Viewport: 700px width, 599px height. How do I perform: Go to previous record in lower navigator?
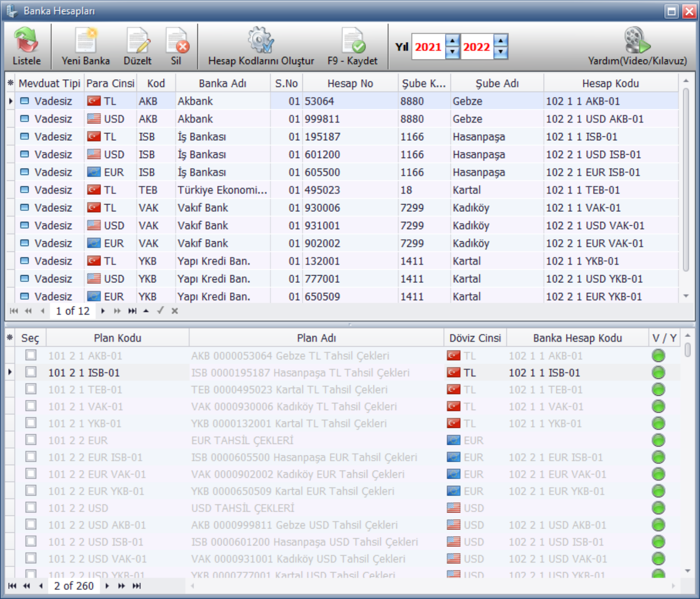pyautogui.click(x=41, y=586)
